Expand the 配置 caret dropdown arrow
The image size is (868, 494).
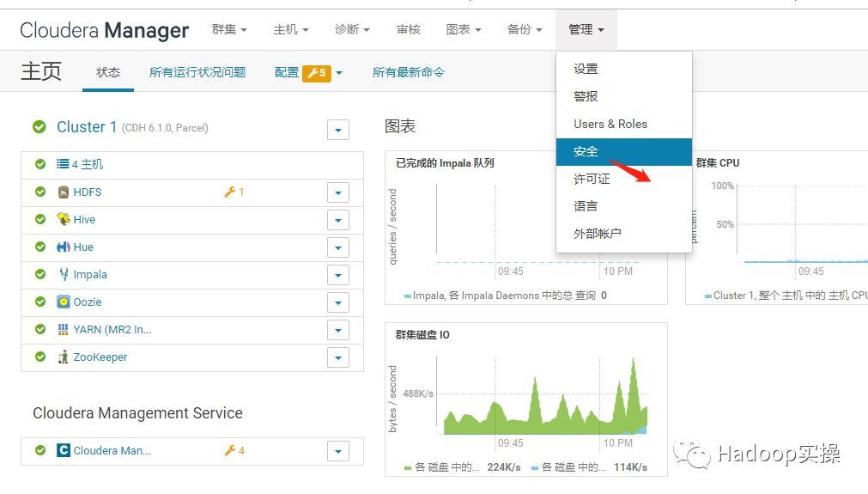pyautogui.click(x=339, y=73)
